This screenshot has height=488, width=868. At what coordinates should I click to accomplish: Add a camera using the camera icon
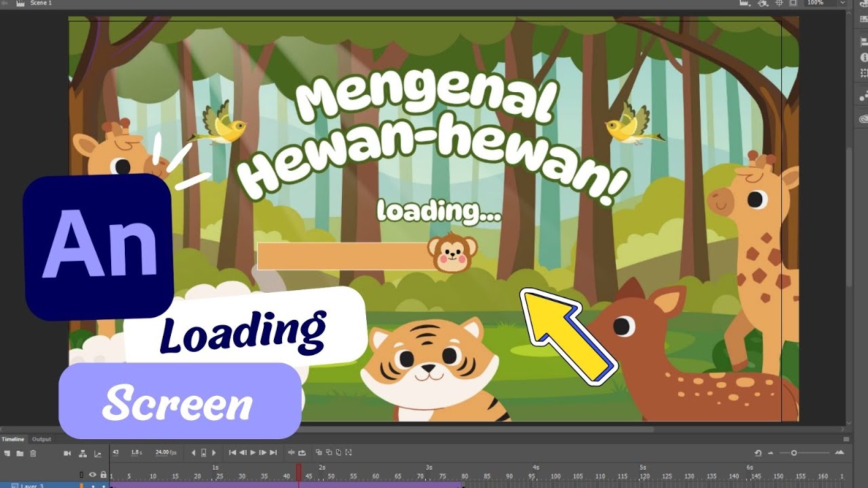pyautogui.click(x=67, y=453)
